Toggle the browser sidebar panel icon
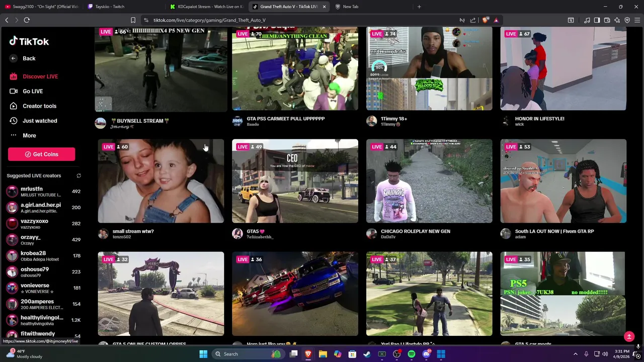 point(597,20)
